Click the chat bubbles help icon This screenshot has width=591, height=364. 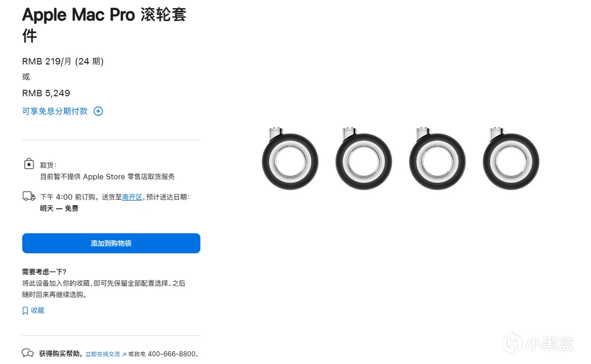click(x=28, y=353)
